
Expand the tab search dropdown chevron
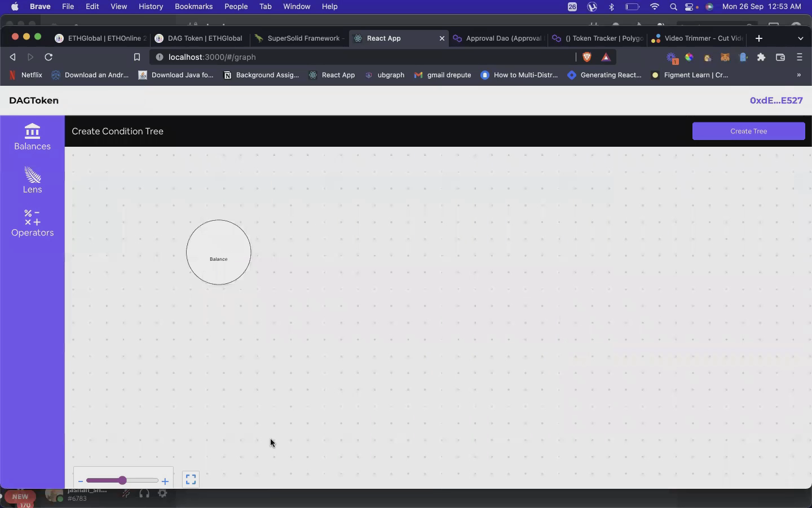coord(801,38)
